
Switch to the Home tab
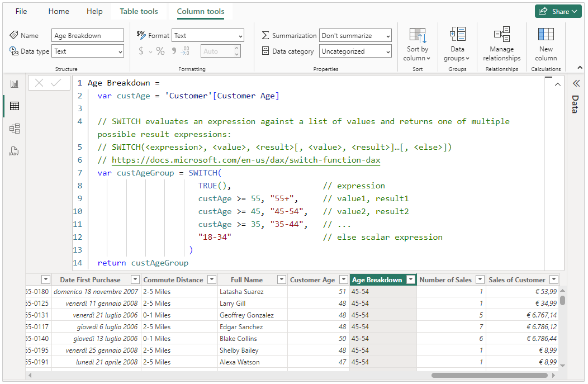pyautogui.click(x=59, y=11)
